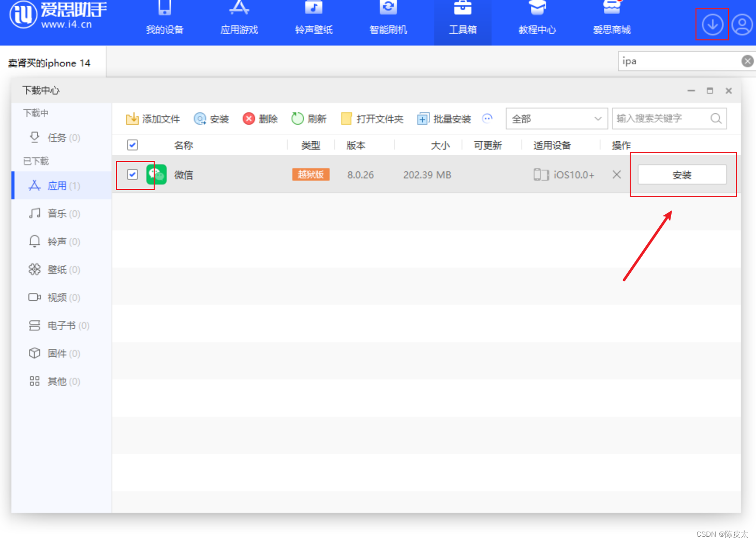The width and height of the screenshot is (756, 543).
Task: Select 视频 (0) in the sidebar
Action: 61,298
